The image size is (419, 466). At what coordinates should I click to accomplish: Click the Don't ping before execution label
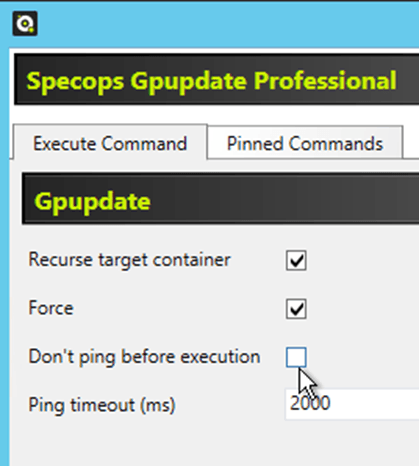click(x=144, y=357)
